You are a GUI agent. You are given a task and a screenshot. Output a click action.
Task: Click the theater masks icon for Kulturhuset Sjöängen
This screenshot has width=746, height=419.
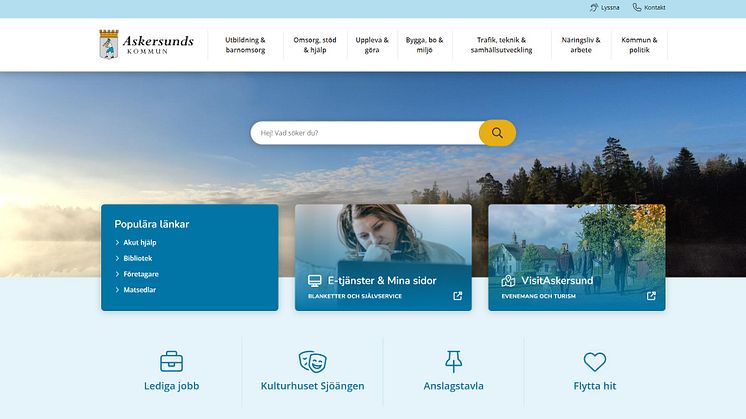coord(313,361)
